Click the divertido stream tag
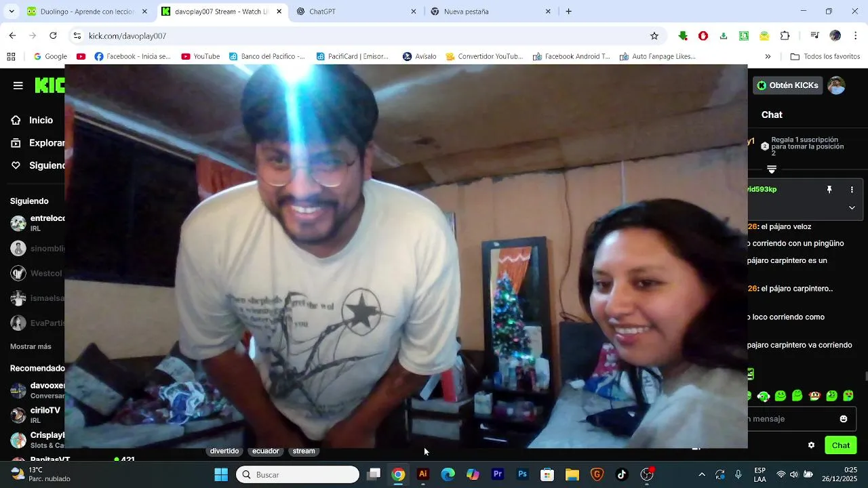Screen dimensions: 868x488 224,451
